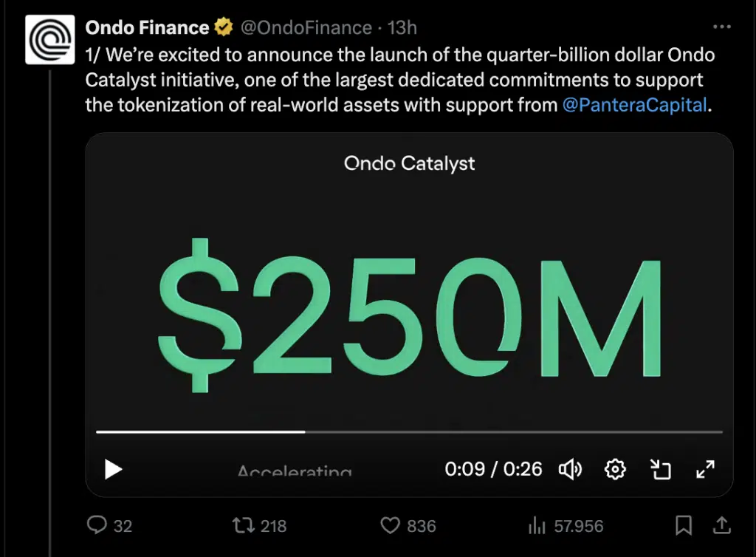Screen dimensions: 756x557
Task: View tweet analytics icon
Action: click(x=536, y=525)
